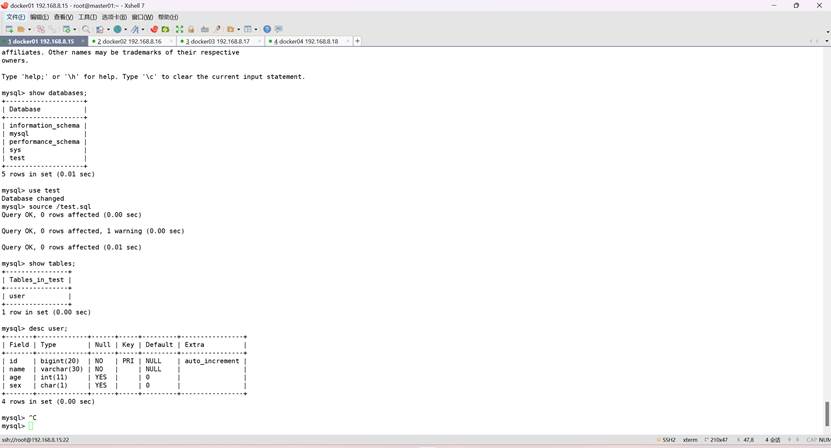The image size is (831, 448).
Task: Click the disconnect/reconnect link icon
Action: [40, 29]
